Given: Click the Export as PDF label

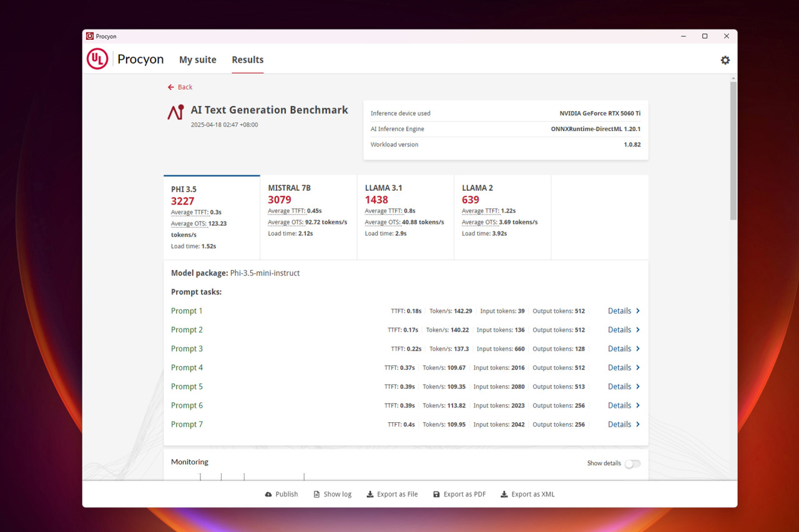Looking at the screenshot, I should pyautogui.click(x=464, y=495).
